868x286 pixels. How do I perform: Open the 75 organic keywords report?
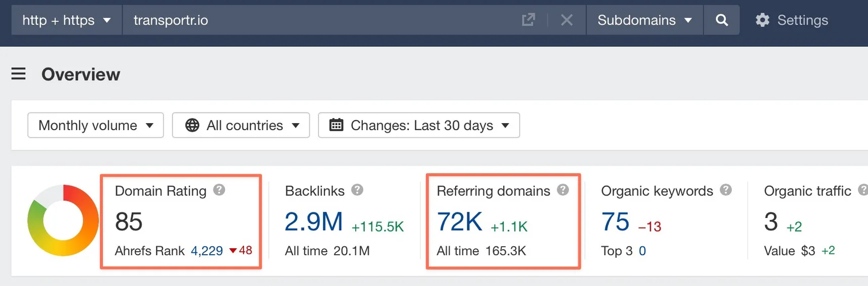pos(615,222)
